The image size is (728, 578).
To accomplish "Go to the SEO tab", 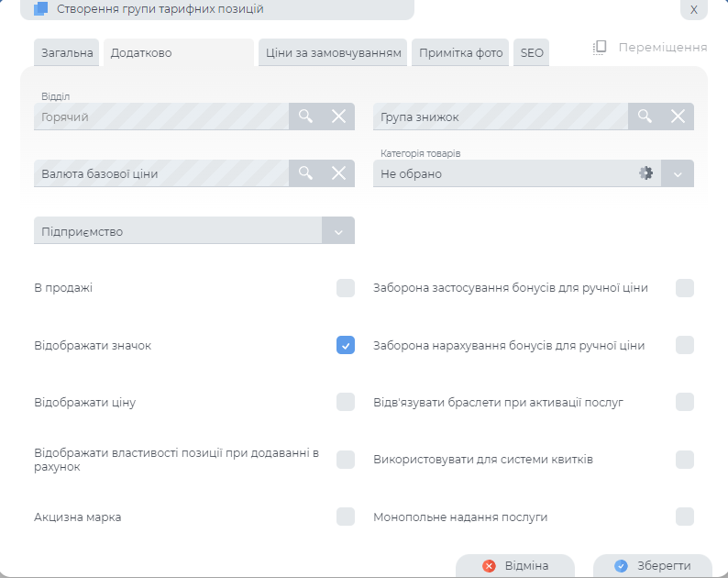I will pyautogui.click(x=532, y=53).
